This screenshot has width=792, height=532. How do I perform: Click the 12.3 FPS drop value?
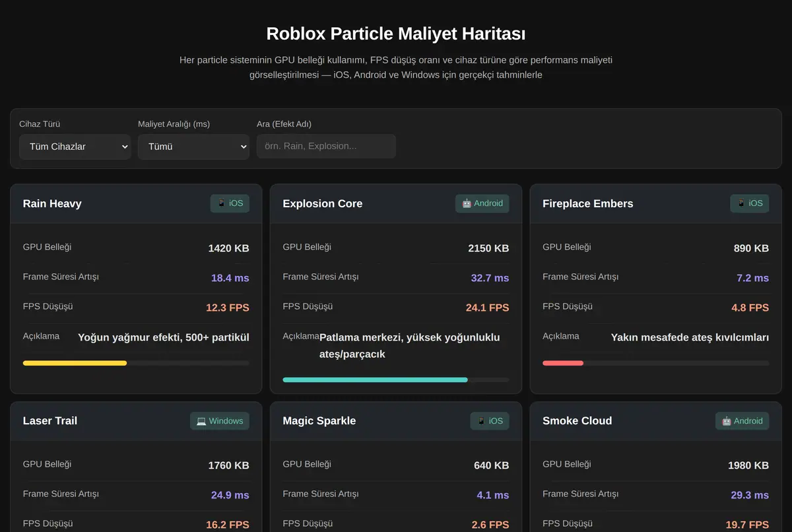(228, 308)
